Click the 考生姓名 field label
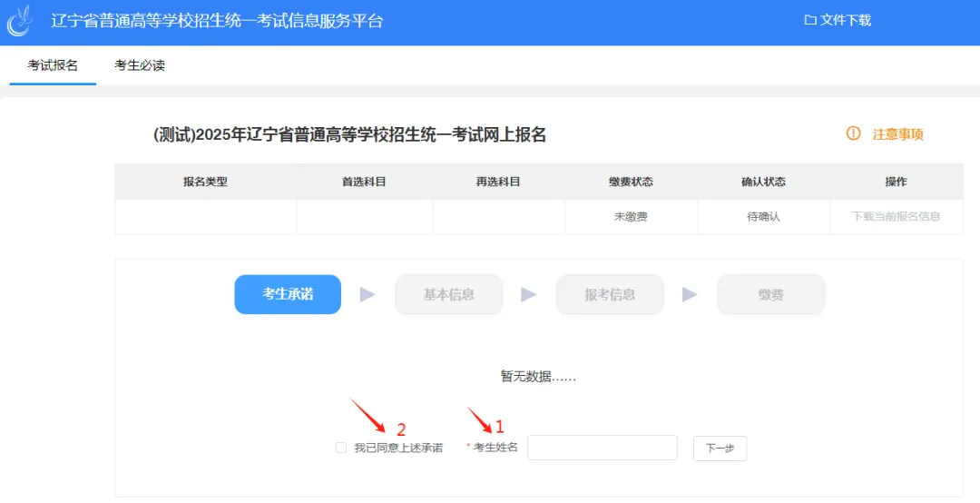Viewport: 980px width, 503px height. [495, 447]
